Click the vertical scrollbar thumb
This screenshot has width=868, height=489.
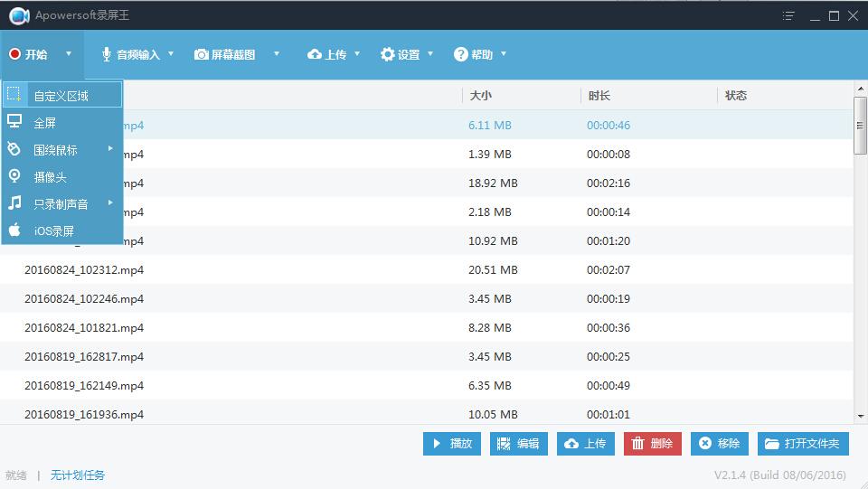coord(860,126)
